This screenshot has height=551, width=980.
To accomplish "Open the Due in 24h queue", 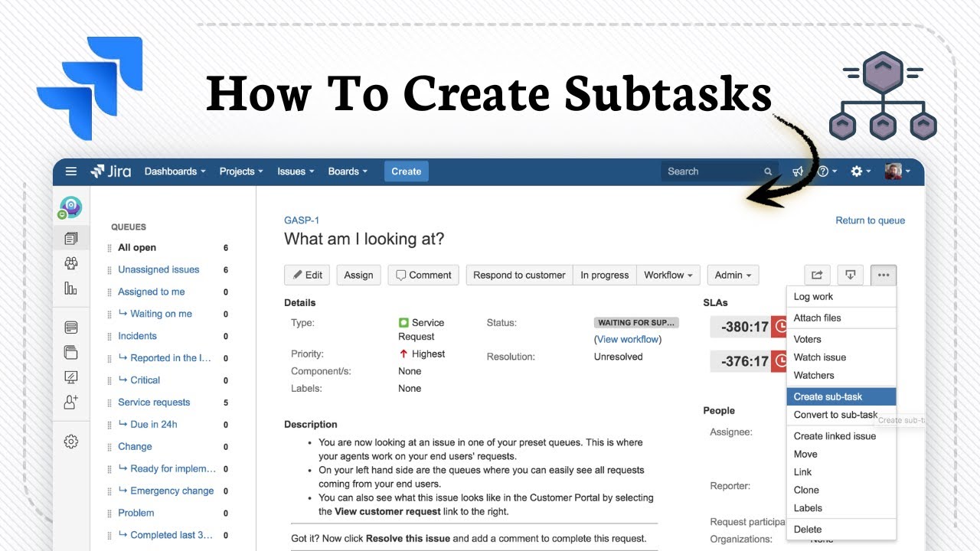I will tap(154, 424).
